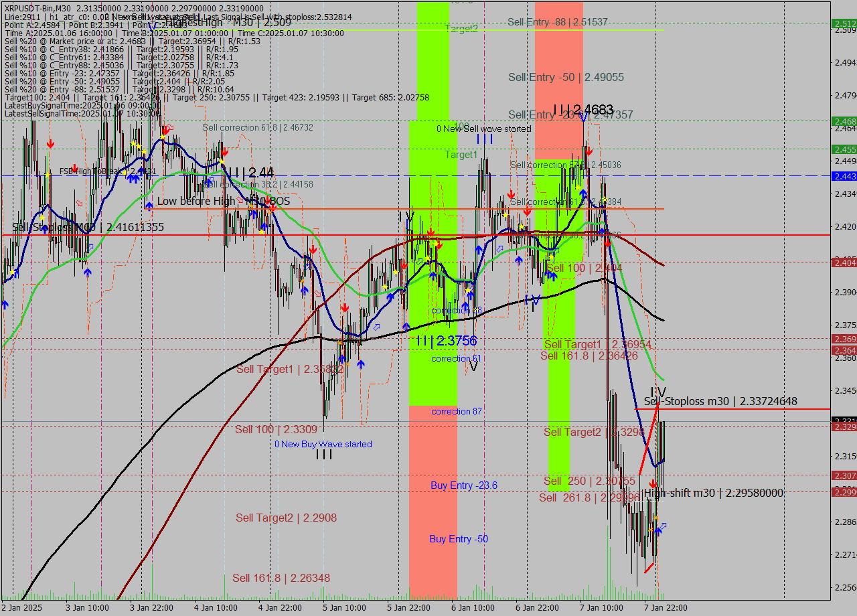This screenshot has height=616, width=857.
Task: Click the green 2.512 price tag
Action: coord(844,23)
